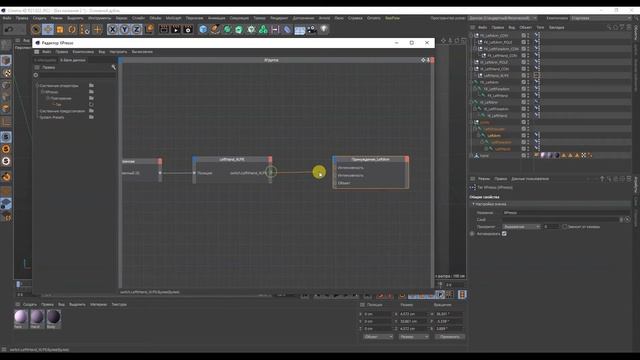Image resolution: width=640 pixels, height=360 pixels.
Task: Open Закладки menu in Object Manager
Action: 556,27
